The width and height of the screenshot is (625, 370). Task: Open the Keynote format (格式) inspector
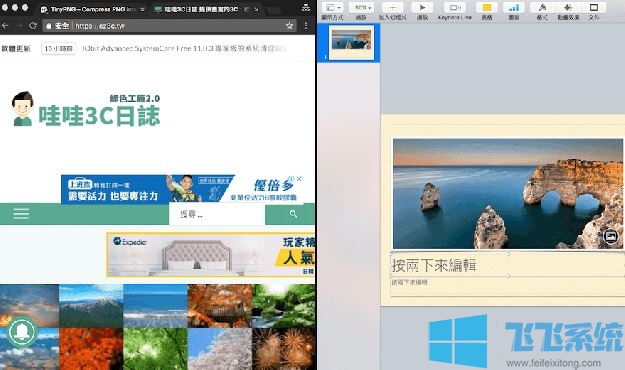[542, 8]
